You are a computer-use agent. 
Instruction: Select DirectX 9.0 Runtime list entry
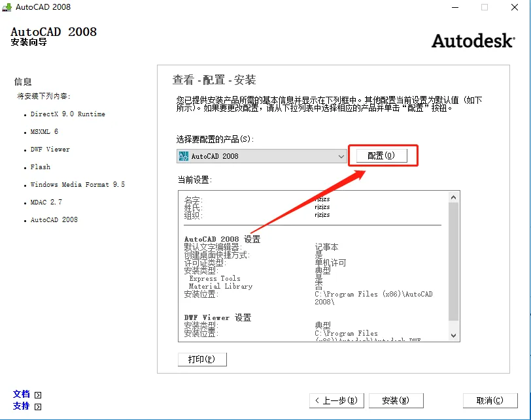point(68,114)
